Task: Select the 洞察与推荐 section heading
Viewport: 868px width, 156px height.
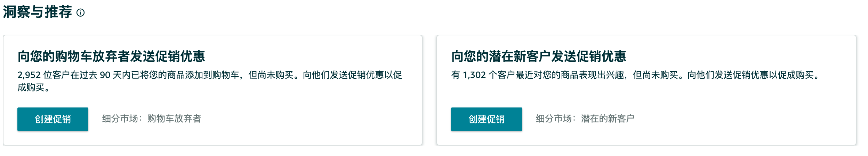Action: tap(38, 12)
